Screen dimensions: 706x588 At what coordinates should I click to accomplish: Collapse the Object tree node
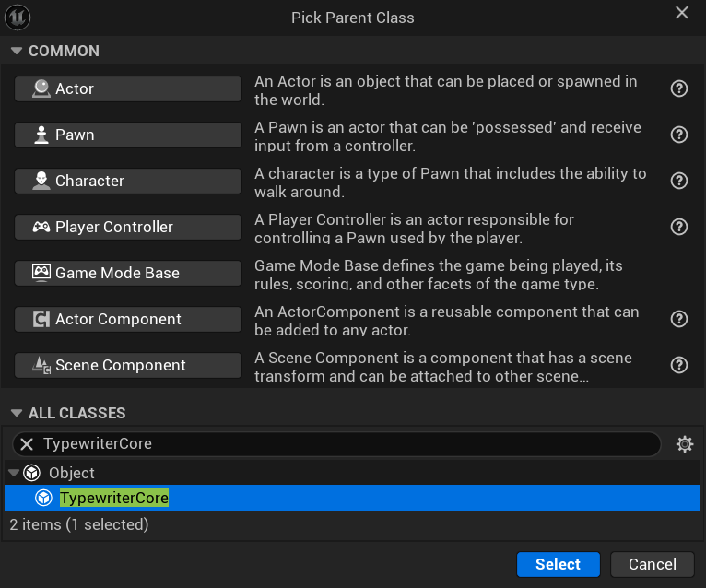tap(14, 473)
